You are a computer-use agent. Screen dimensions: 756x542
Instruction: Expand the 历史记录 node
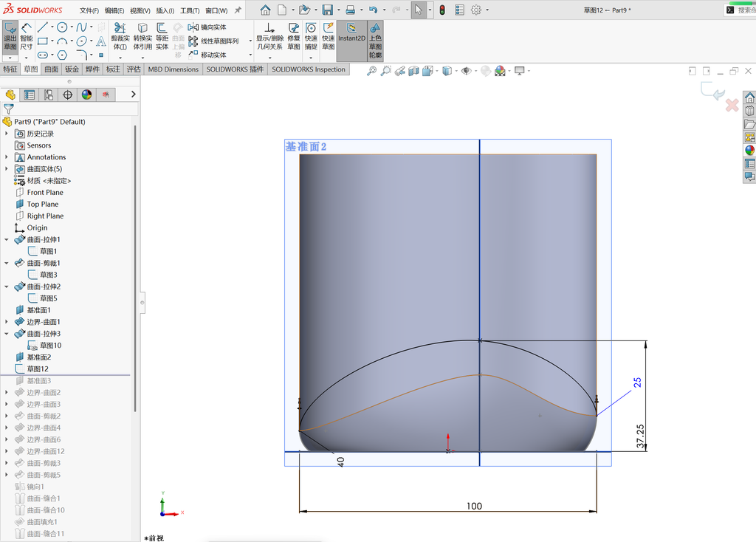(6, 134)
